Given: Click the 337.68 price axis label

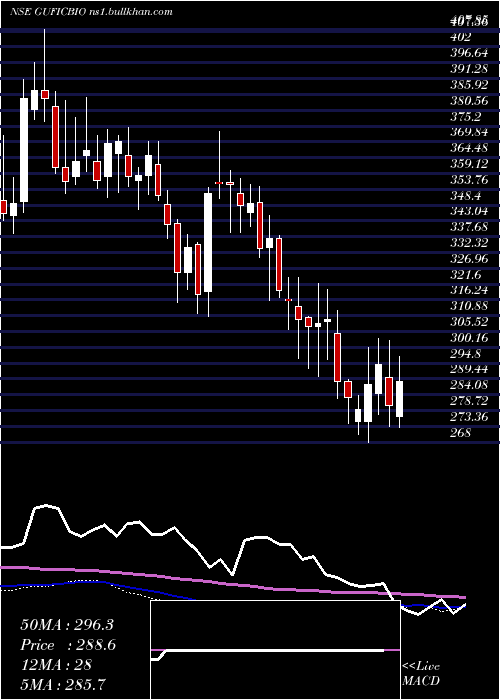Looking at the screenshot, I should 469,227.
